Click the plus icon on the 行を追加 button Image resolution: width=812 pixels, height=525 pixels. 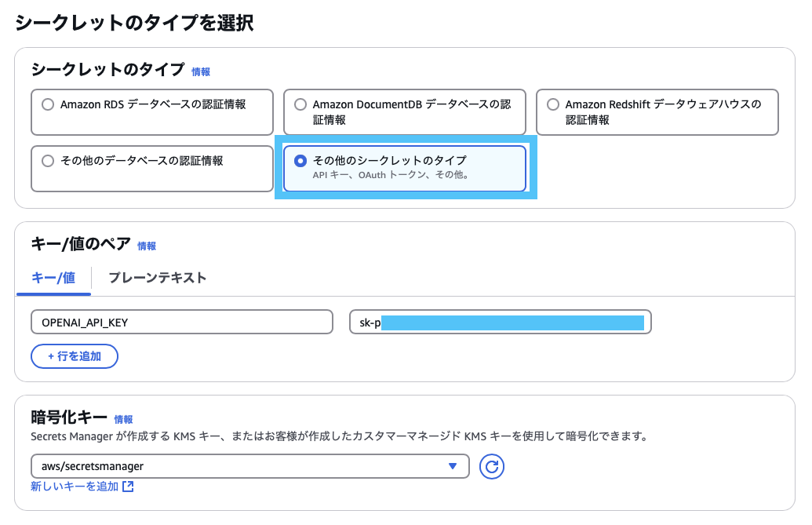pos(51,355)
